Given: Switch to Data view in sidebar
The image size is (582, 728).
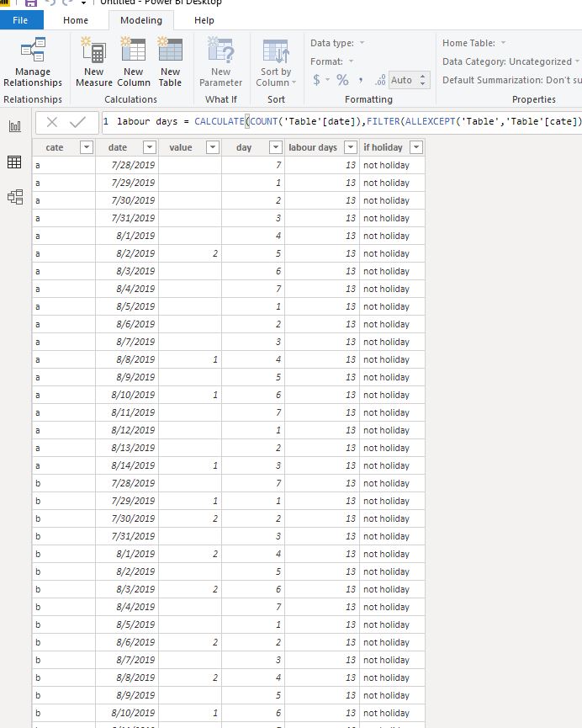Looking at the screenshot, I should click(x=14, y=162).
